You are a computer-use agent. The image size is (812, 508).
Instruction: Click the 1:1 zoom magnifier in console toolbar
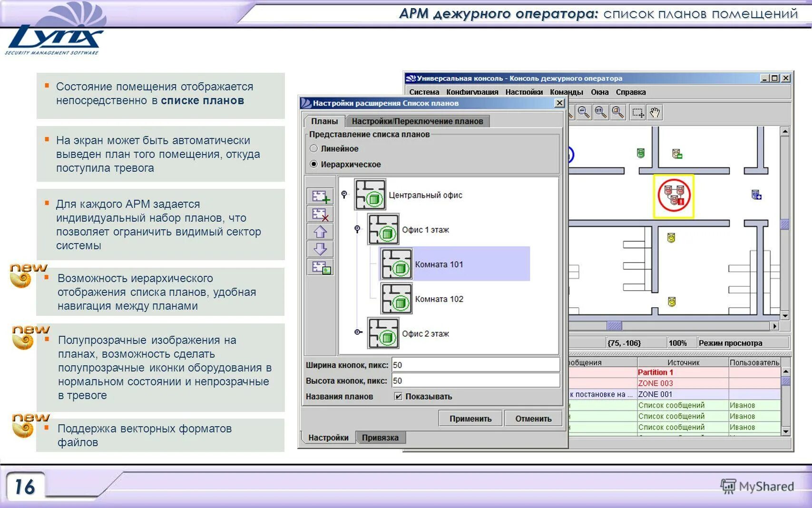[601, 112]
